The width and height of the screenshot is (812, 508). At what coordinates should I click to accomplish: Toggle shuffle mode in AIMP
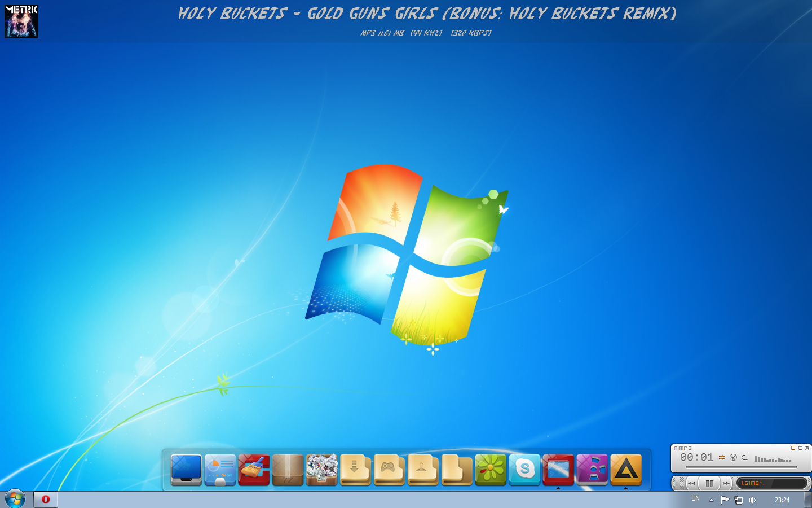[722, 458]
